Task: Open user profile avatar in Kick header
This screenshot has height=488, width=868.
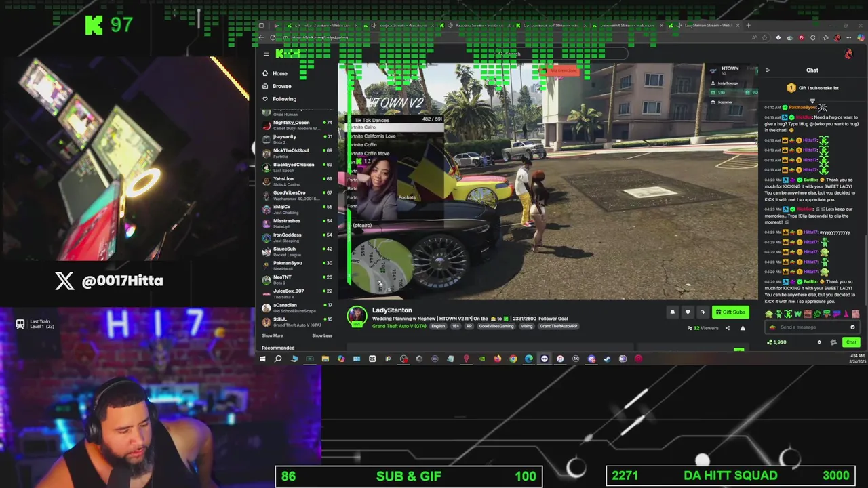Action: (849, 54)
